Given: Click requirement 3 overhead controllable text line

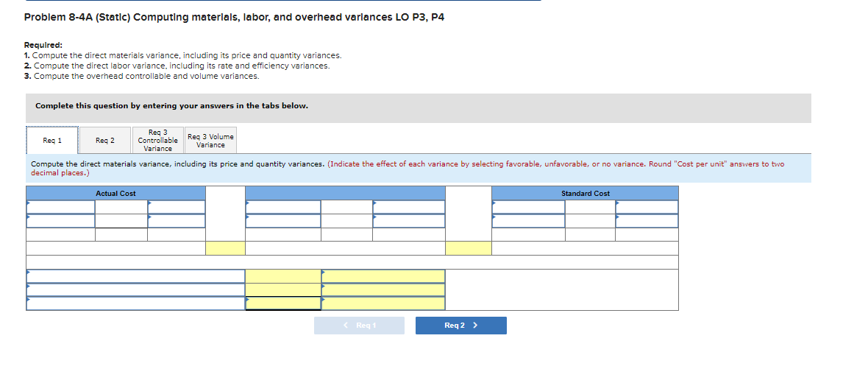Looking at the screenshot, I should (142, 76).
